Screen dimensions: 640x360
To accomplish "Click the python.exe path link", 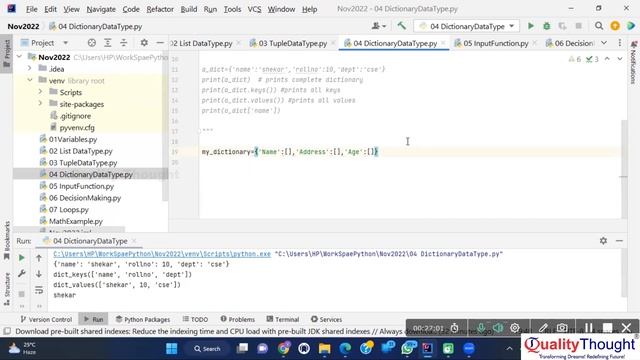I will [162, 254].
